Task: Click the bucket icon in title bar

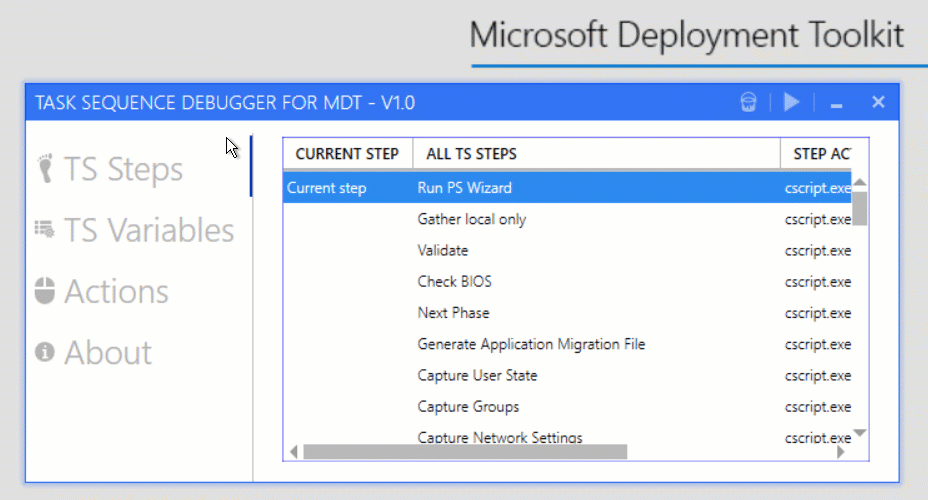Action: 748,102
